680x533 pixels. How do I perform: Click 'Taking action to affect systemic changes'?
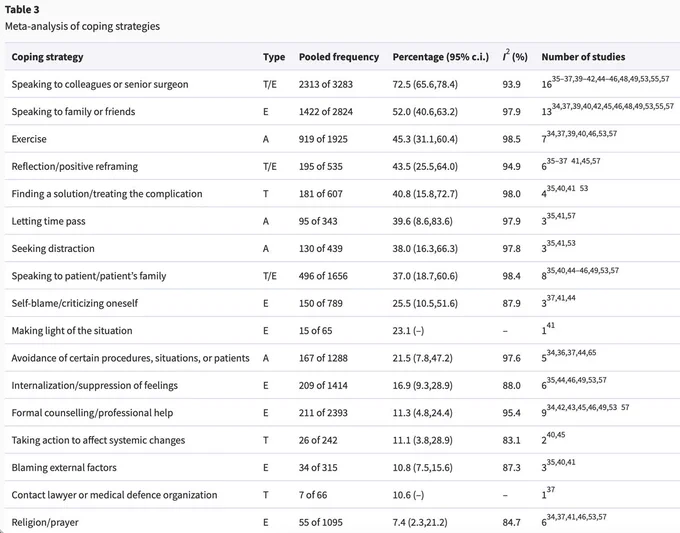pyautogui.click(x=98, y=440)
